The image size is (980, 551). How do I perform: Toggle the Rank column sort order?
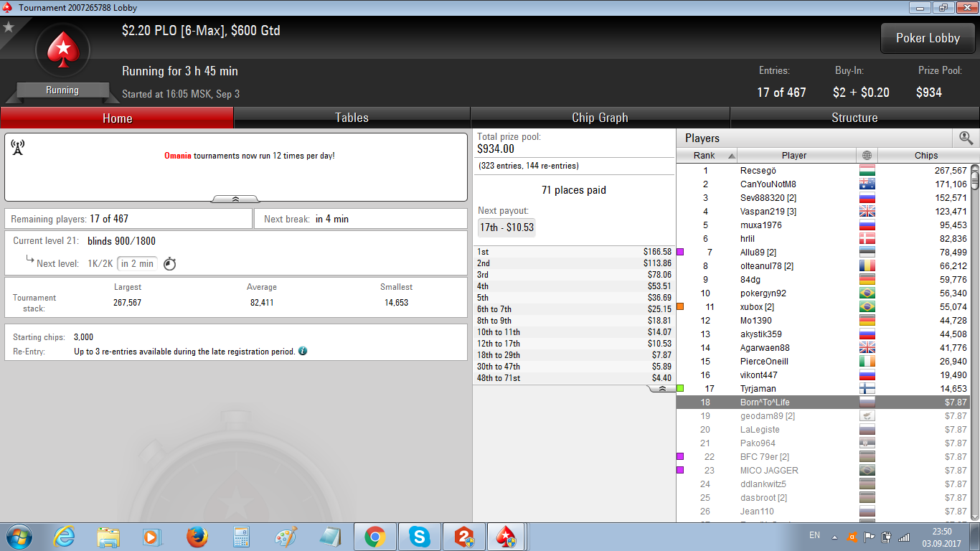coord(707,155)
